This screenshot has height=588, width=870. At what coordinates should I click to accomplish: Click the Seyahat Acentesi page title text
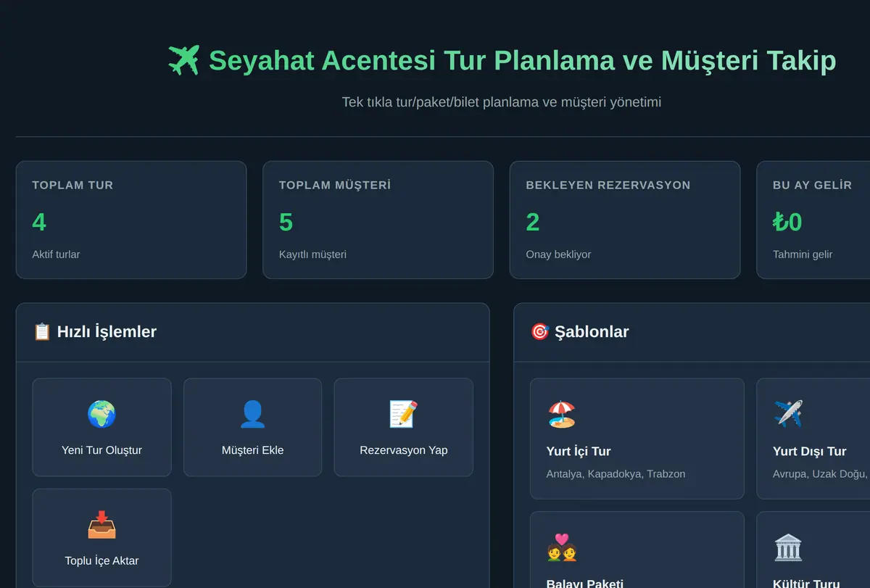pos(522,60)
